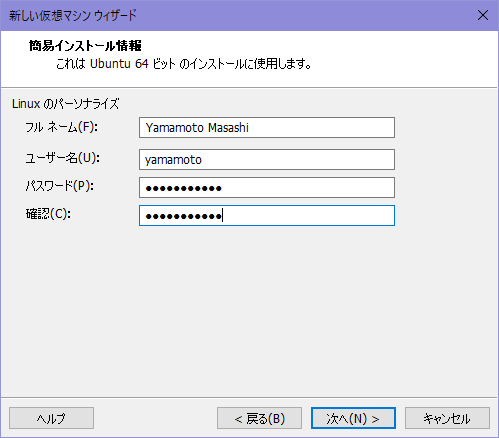Abort the wizard via キャンセル button
The width and height of the screenshot is (499, 438).
(447, 418)
